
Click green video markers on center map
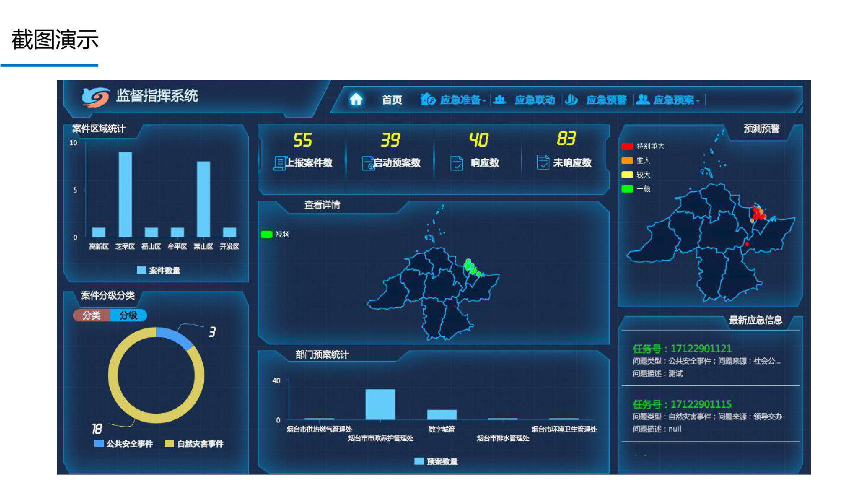[x=472, y=267]
